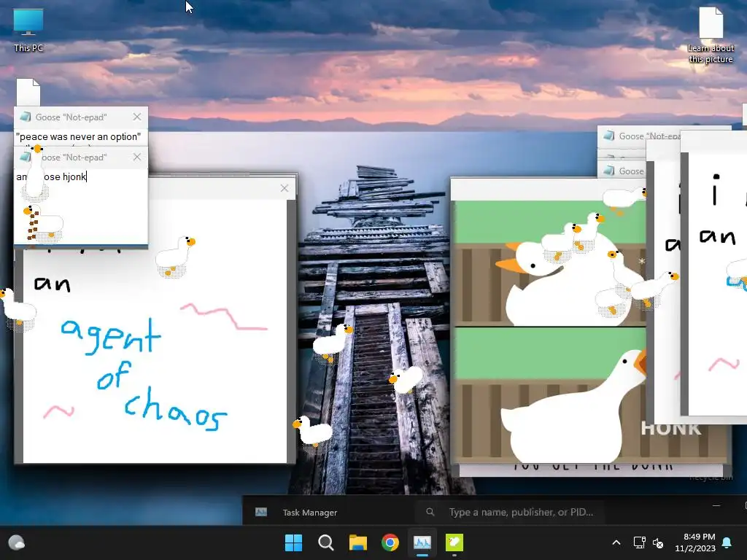Click the "agent of chaos" drawing
Viewport: 747px width, 560px height.
(155, 331)
